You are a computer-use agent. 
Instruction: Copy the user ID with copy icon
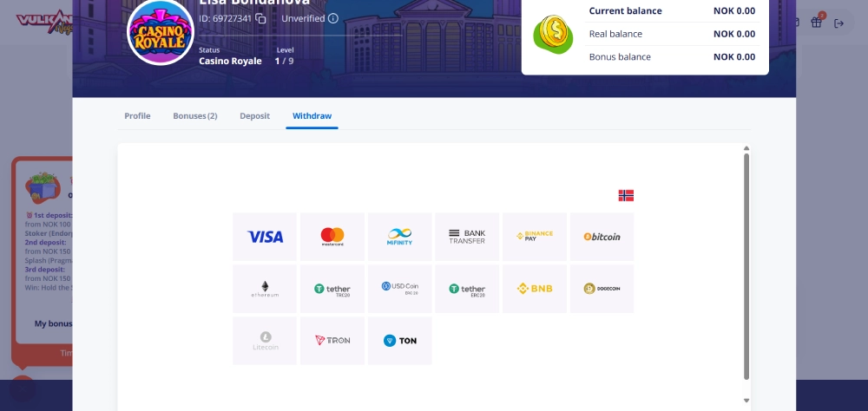click(x=260, y=18)
